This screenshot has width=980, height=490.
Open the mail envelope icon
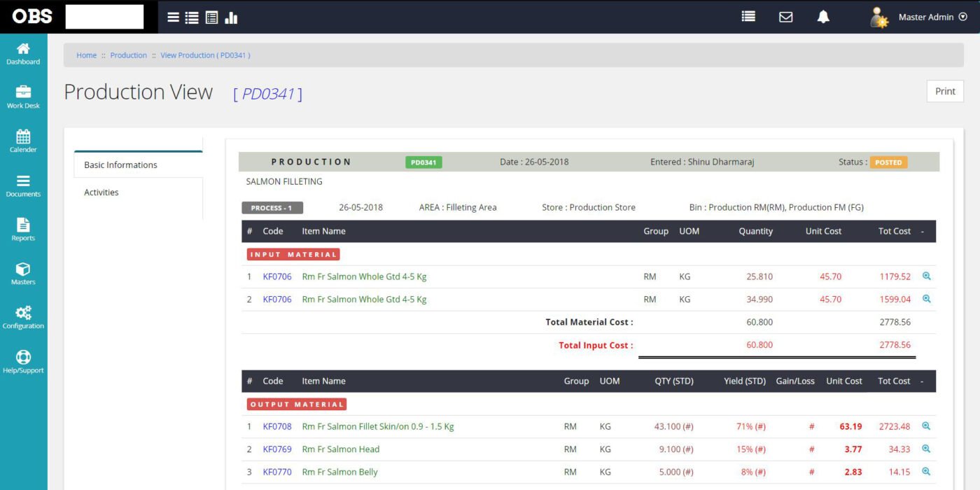pos(785,17)
